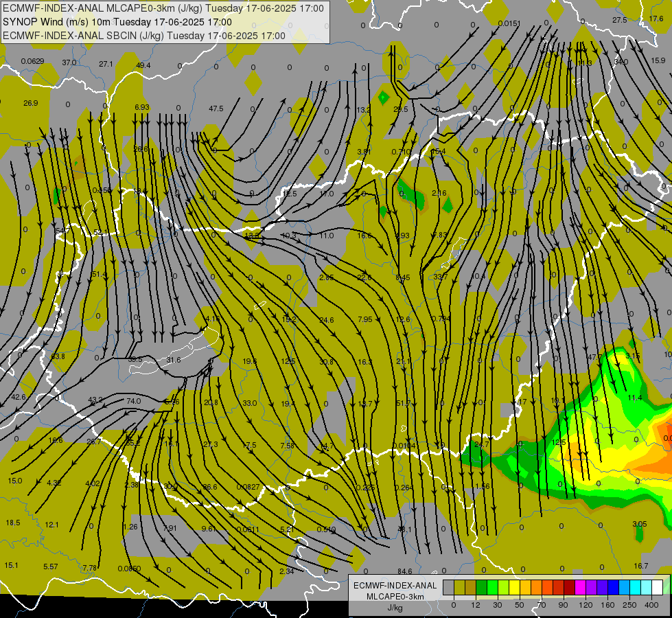Click map value 0.794

(x=441, y=318)
